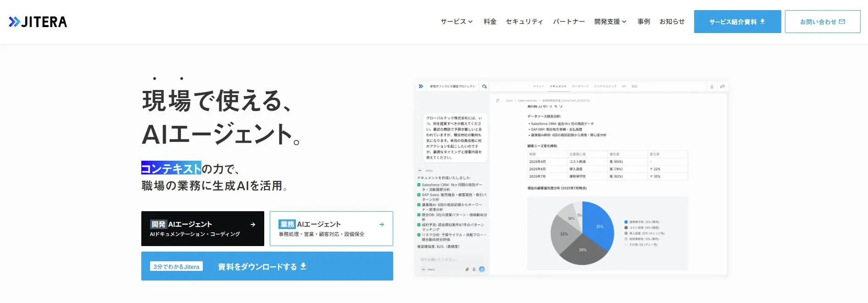Go to the JITERA logo home link

pyautogui.click(x=38, y=22)
